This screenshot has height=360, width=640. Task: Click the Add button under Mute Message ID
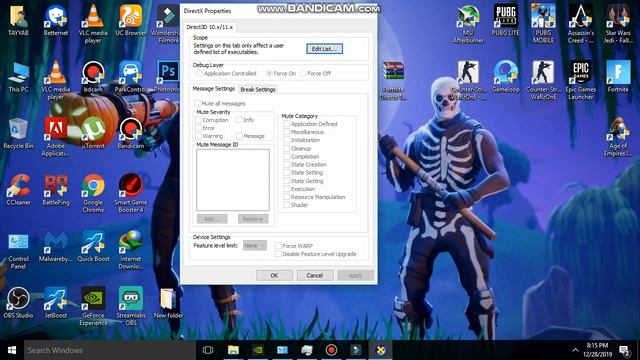[x=212, y=219]
